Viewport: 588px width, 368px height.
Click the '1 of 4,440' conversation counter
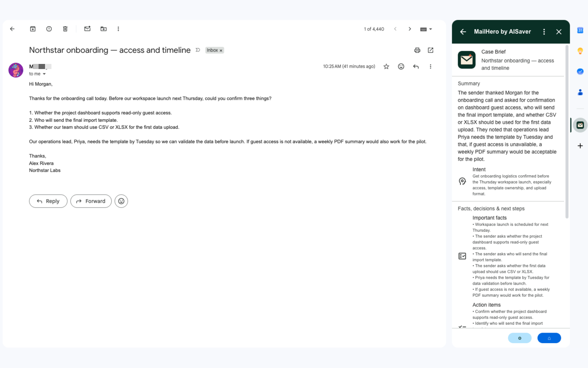(x=374, y=29)
